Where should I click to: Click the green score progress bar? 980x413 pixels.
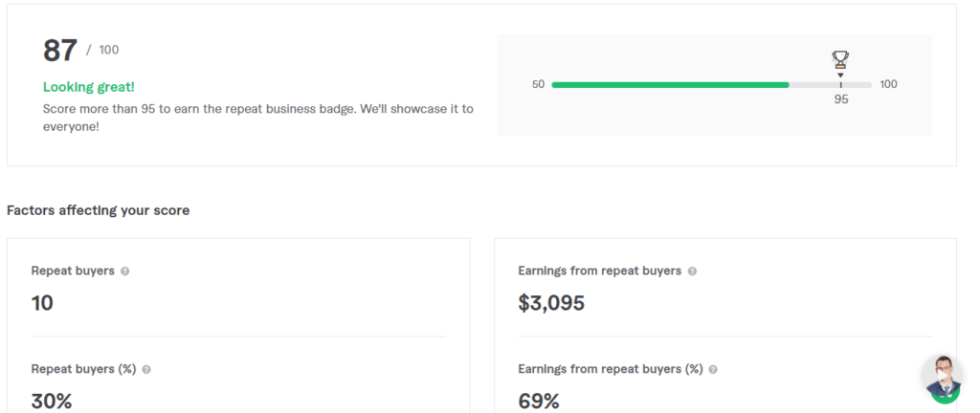[670, 85]
